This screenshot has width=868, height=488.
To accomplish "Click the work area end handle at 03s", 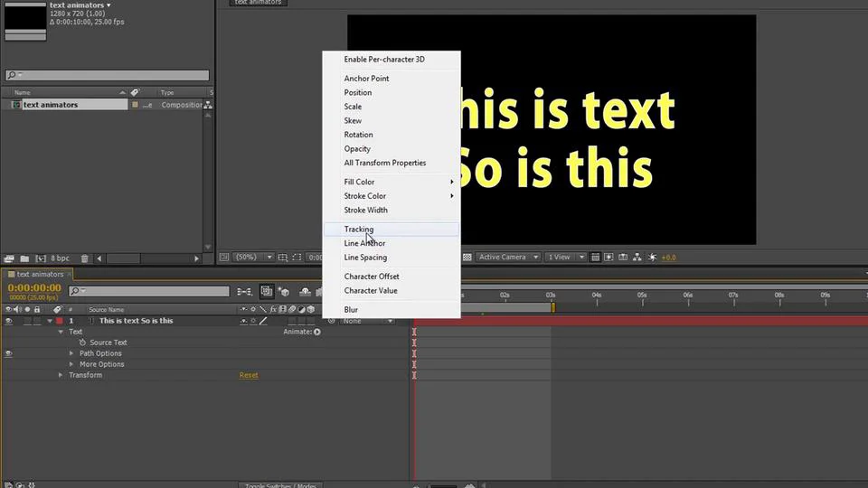I will 552,307.
